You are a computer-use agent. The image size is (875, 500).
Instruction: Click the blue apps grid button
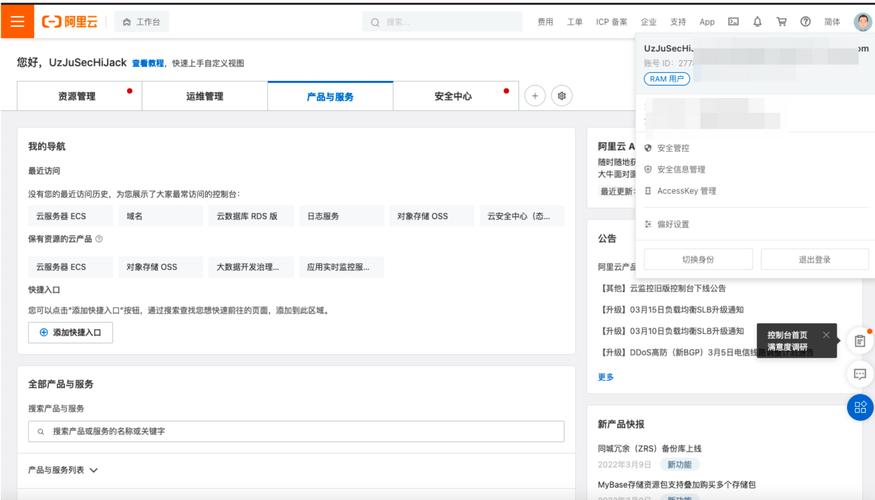tap(860, 407)
